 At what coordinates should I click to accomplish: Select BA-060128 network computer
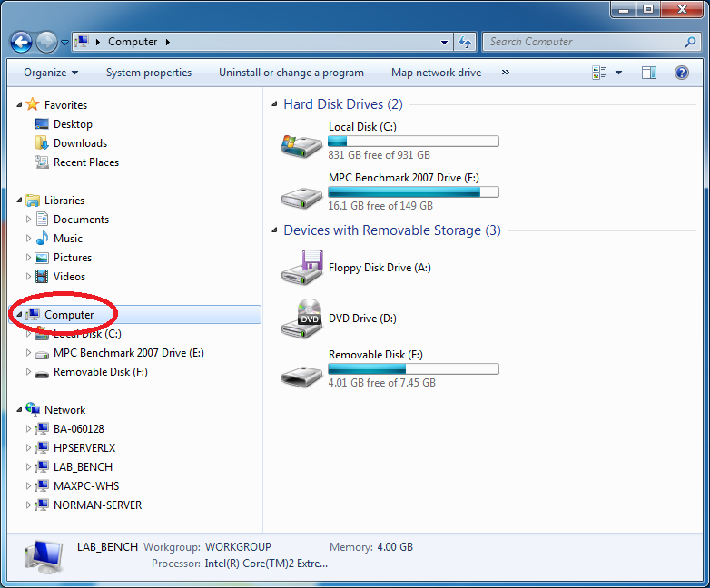click(79, 428)
